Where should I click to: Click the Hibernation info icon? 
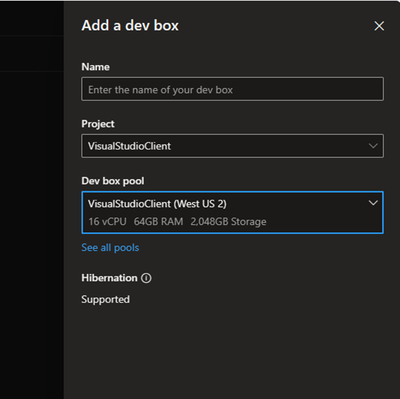coord(146,278)
